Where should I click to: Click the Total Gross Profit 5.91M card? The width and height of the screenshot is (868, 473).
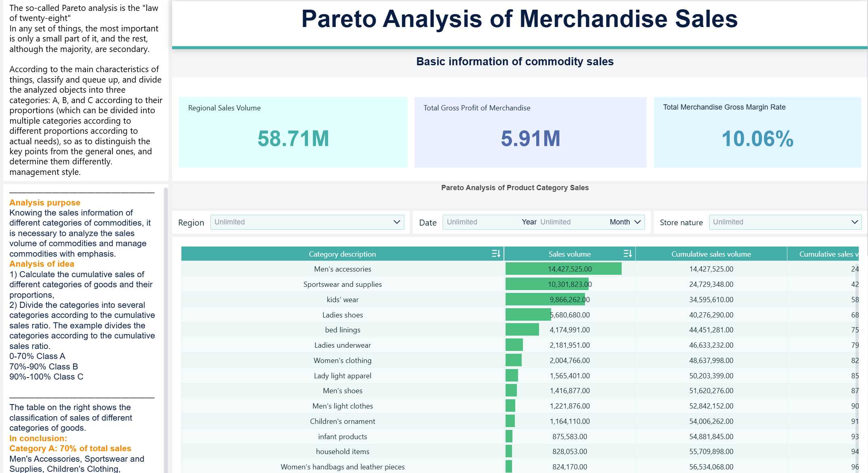(530, 132)
